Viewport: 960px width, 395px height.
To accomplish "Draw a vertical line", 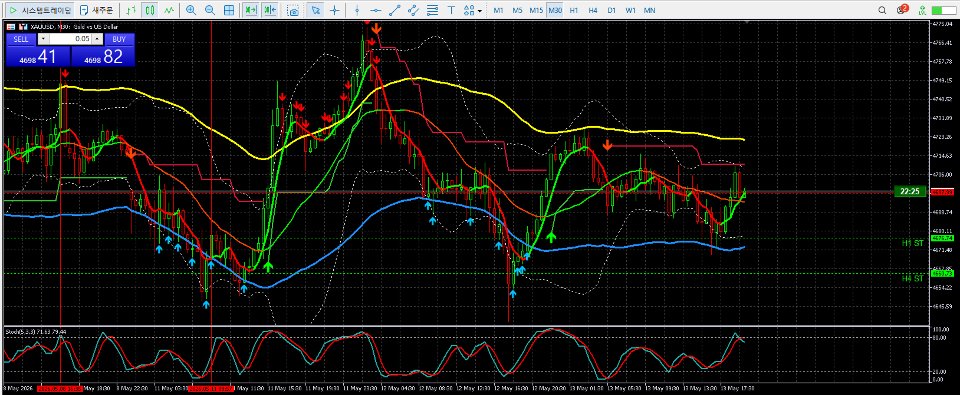I will [357, 10].
